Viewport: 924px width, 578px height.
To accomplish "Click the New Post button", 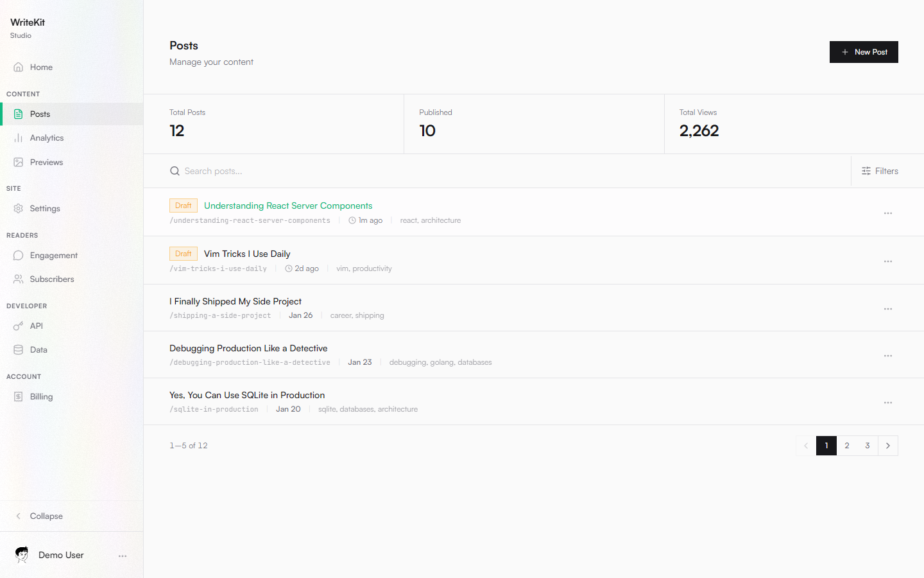I will click(x=864, y=52).
